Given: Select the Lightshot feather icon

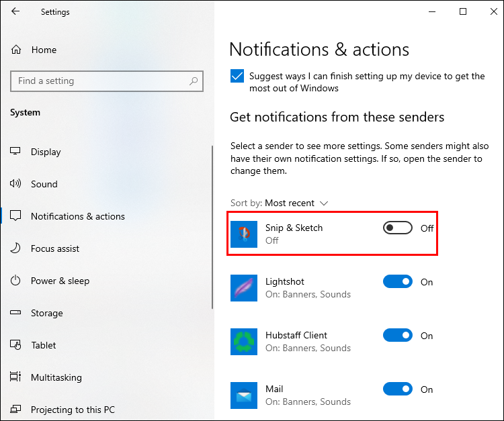Looking at the screenshot, I should 244,288.
